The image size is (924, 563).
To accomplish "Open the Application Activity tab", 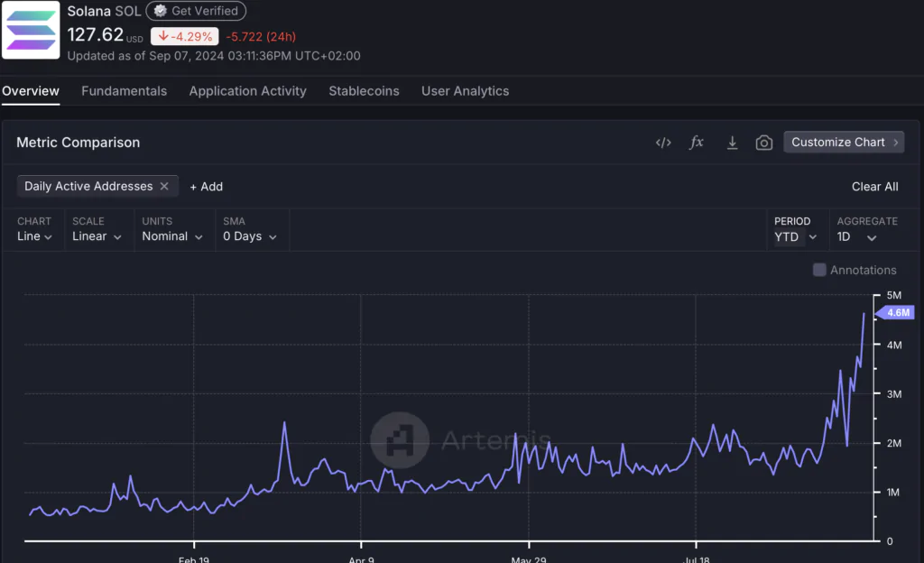I will coord(247,91).
